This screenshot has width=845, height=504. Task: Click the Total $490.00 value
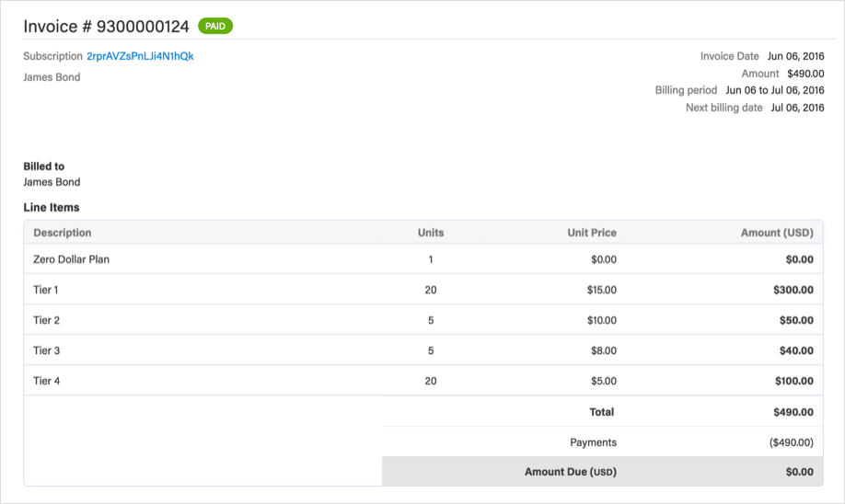(793, 412)
